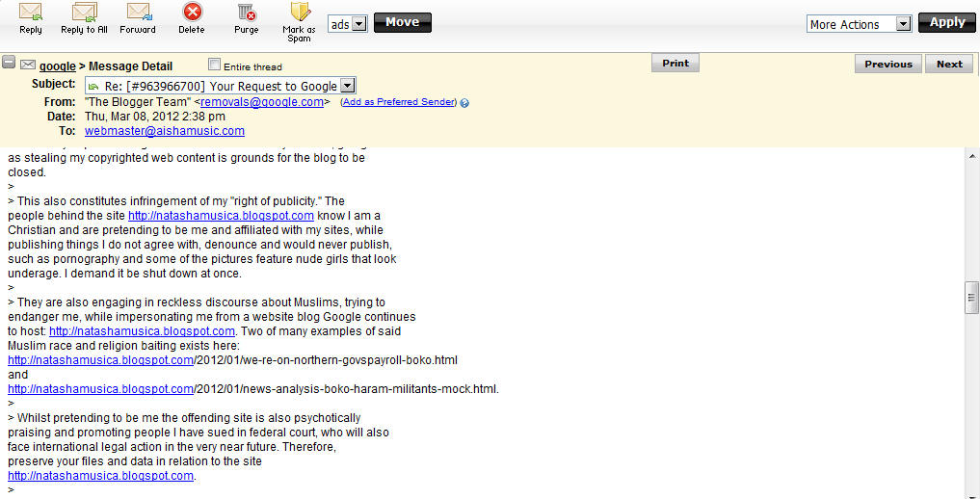Image resolution: width=980 pixels, height=499 pixels.
Task: Go to the Next message
Action: coord(949,64)
